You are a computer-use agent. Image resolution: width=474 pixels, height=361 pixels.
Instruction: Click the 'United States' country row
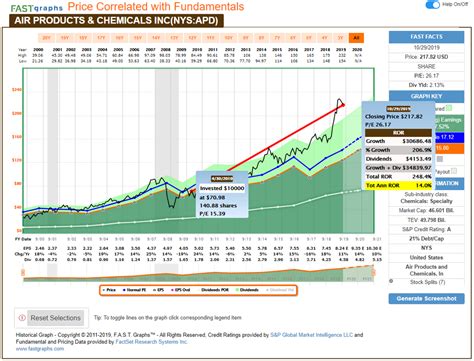(426, 257)
